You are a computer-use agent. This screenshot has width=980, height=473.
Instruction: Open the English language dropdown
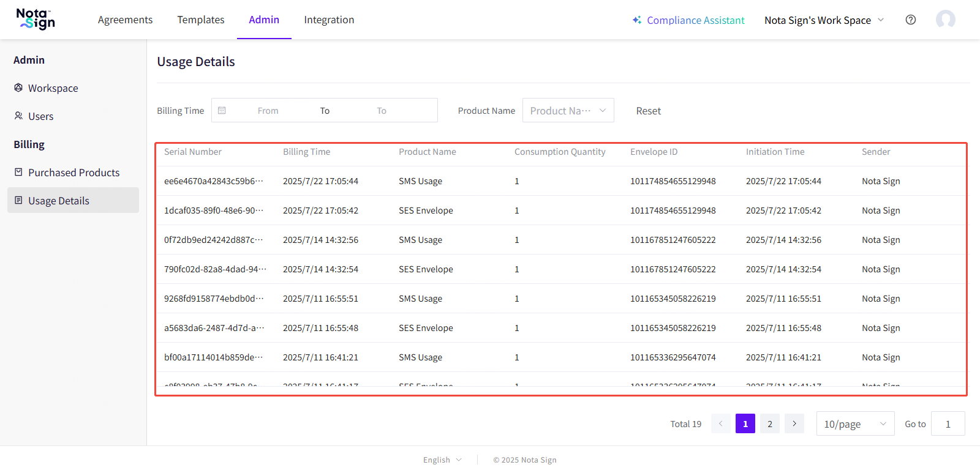(x=442, y=460)
